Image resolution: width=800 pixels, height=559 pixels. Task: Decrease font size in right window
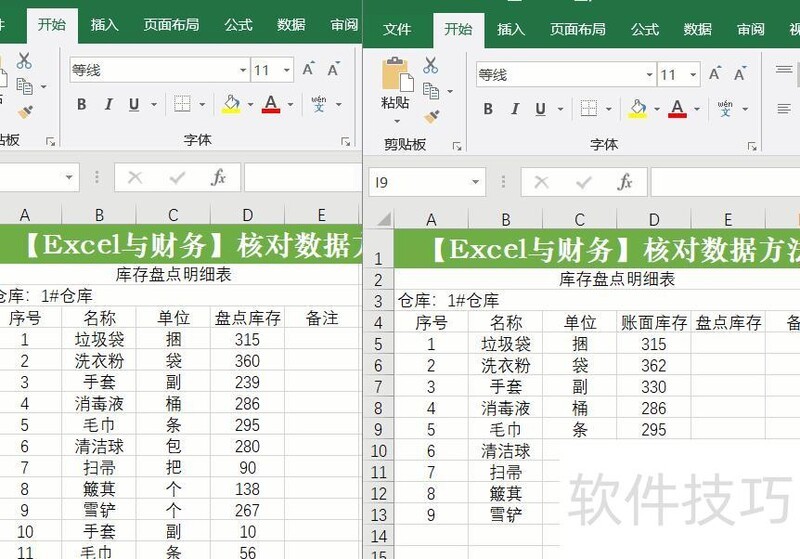click(740, 74)
